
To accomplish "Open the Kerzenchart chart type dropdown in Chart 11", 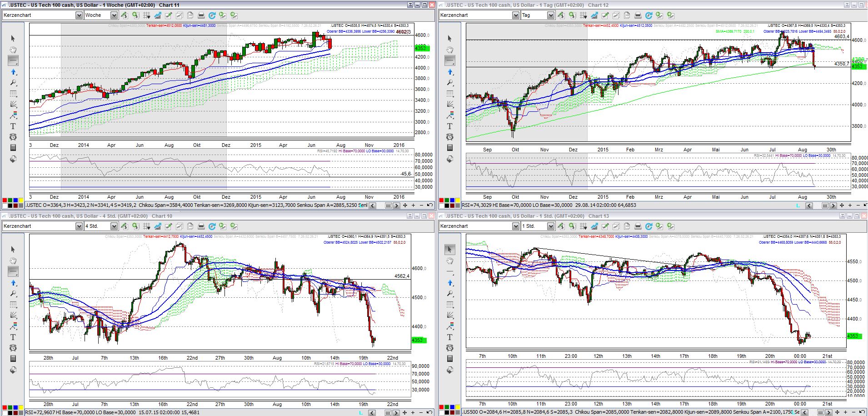I will click(x=79, y=15).
